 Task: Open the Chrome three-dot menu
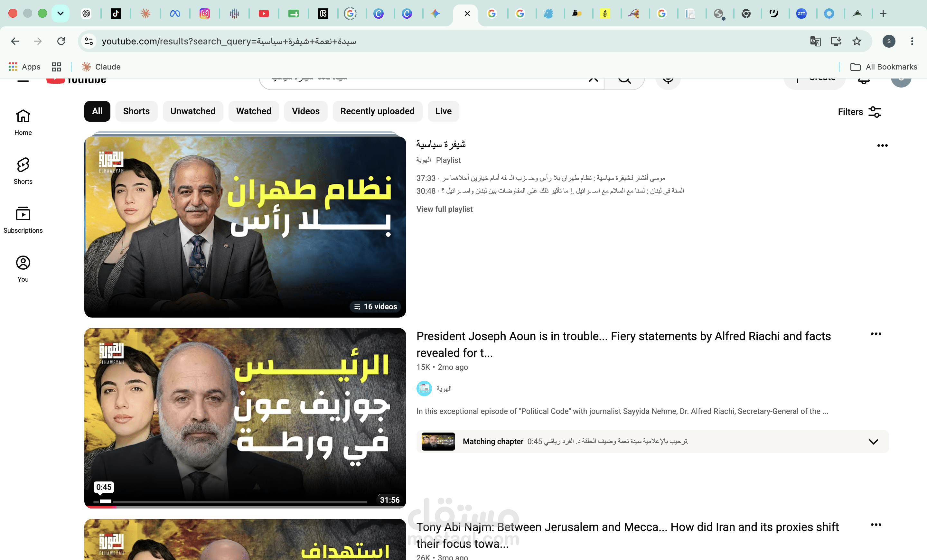912,41
